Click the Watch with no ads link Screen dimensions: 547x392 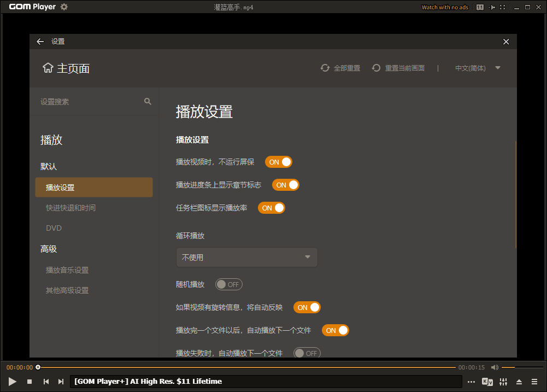pyautogui.click(x=444, y=7)
